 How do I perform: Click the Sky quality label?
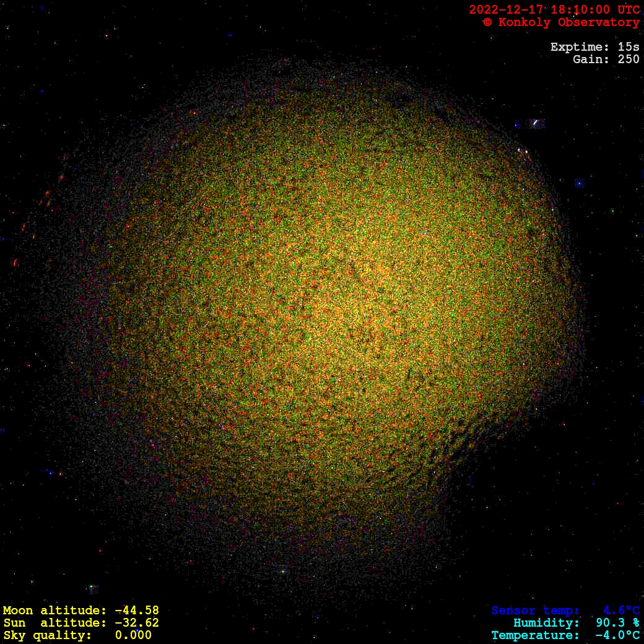coord(48,635)
